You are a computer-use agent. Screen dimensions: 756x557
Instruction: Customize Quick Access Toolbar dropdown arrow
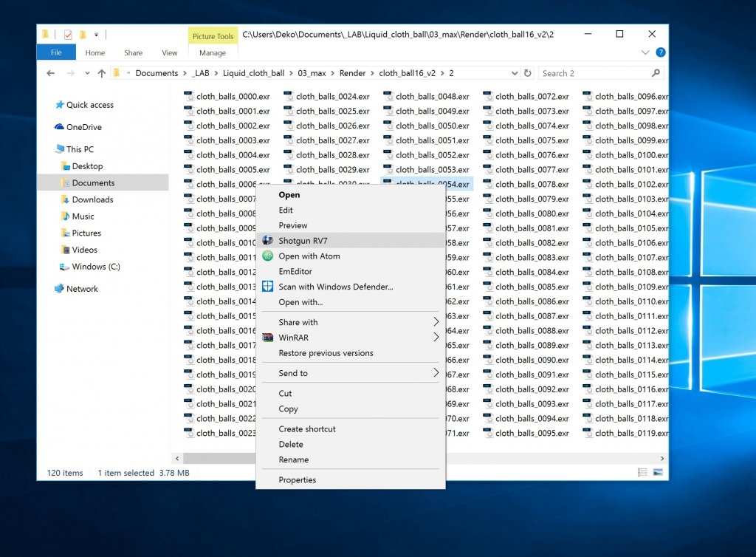click(97, 34)
